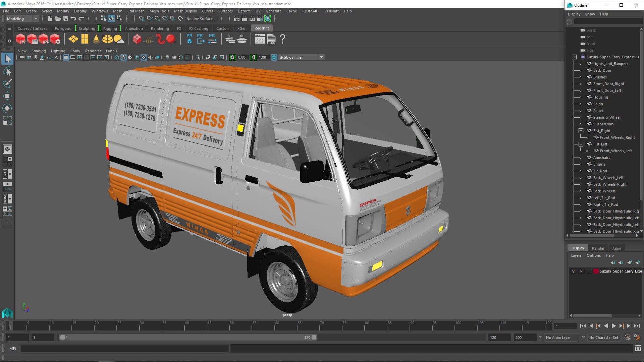
Task: Open the sRGB gamma color space dropdown
Action: pyautogui.click(x=301, y=57)
